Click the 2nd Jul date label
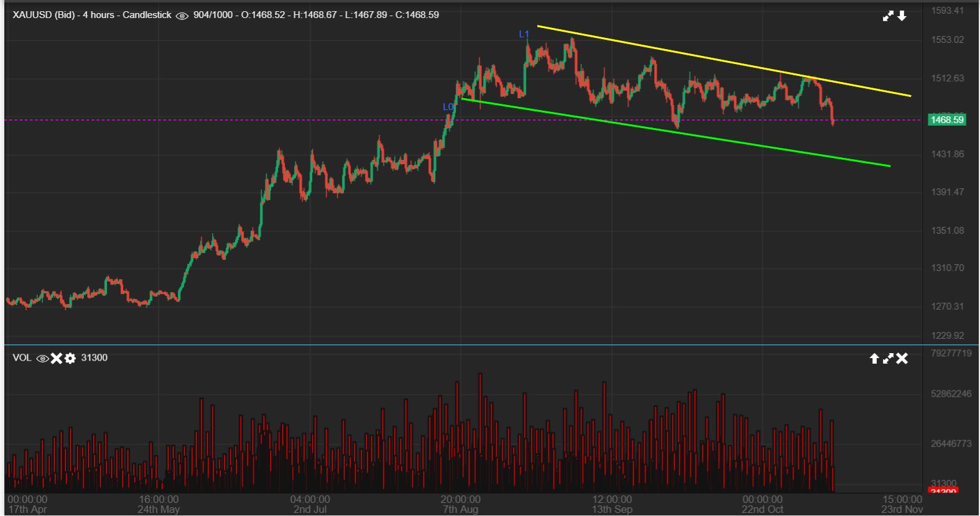980x516 pixels. [x=310, y=509]
